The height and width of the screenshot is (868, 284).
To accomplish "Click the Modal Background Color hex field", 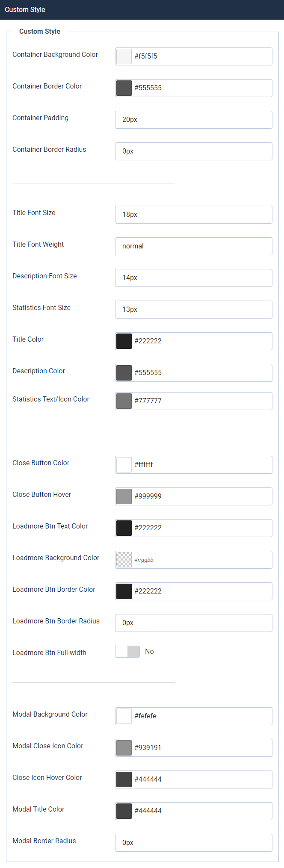I will click(x=201, y=716).
